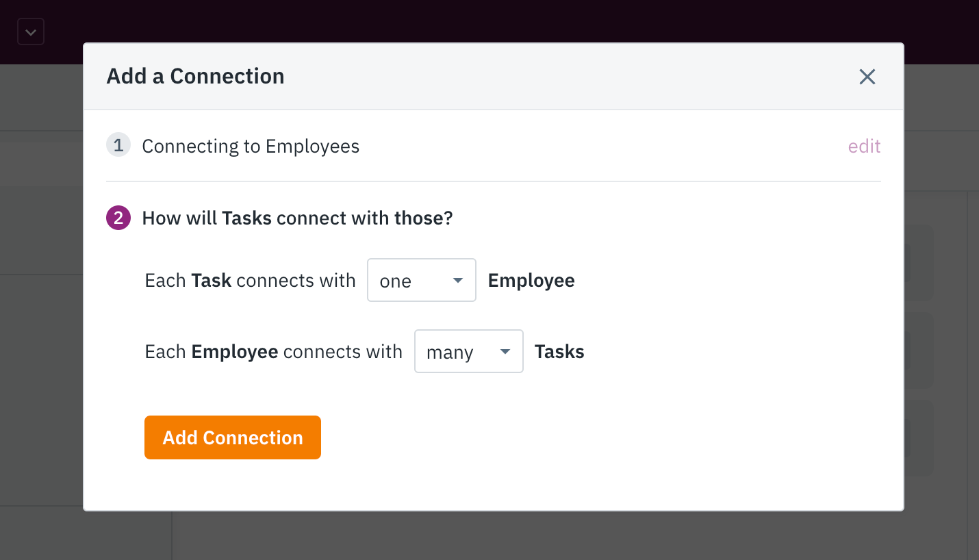Click the dimmed background outside the dialog
Image resolution: width=979 pixels, height=560 pixels.
tap(41, 411)
